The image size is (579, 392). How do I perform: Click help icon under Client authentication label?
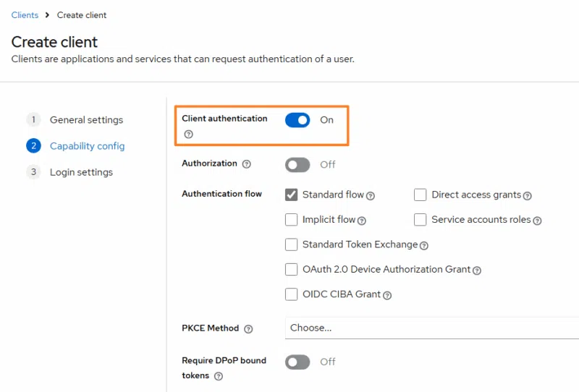pos(189,135)
